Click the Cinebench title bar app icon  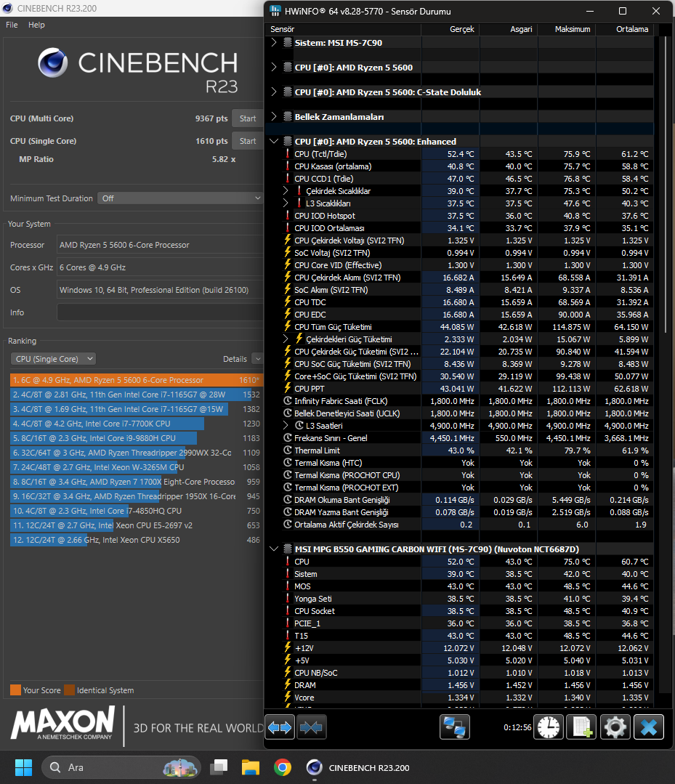tap(7, 9)
